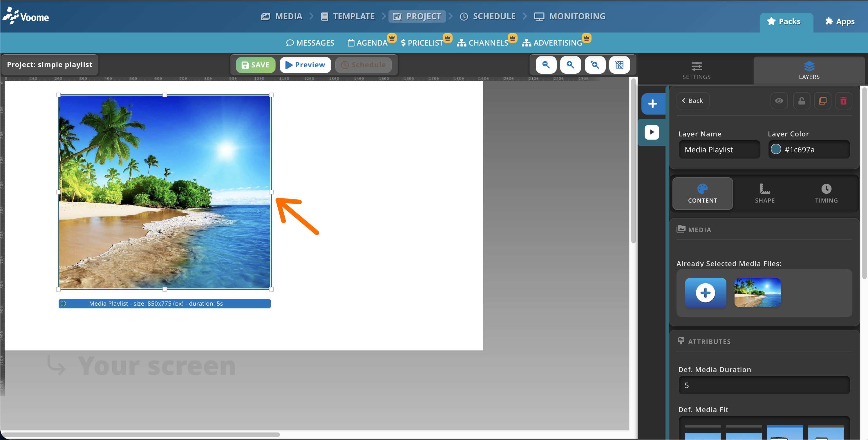The image size is (868, 440).
Task: Open the Agenda premium feature
Action: pos(368,43)
